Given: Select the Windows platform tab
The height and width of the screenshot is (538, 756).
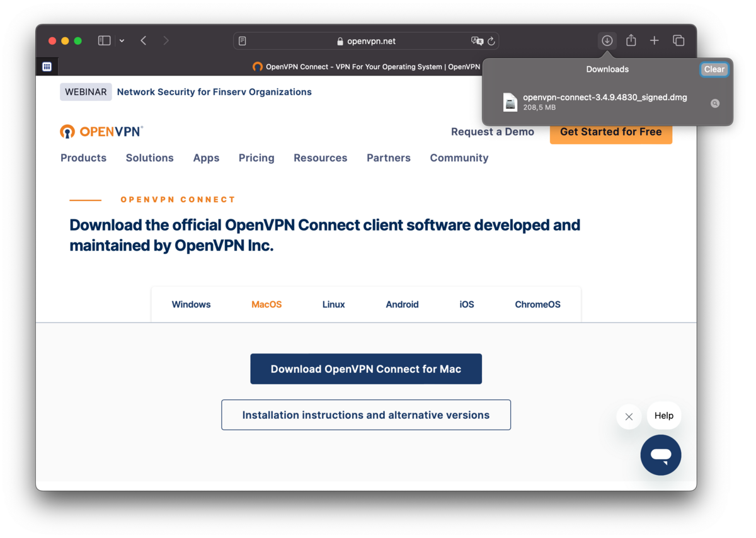Looking at the screenshot, I should tap(191, 304).
